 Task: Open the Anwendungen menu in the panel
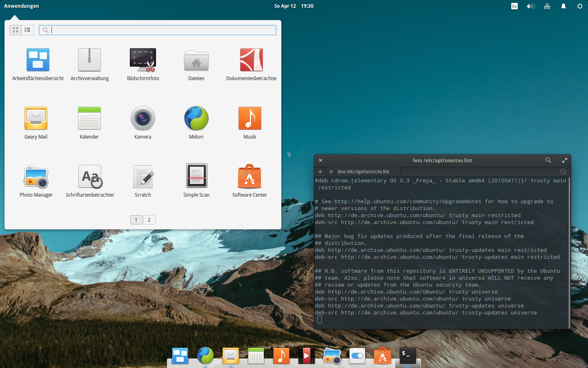pos(22,6)
